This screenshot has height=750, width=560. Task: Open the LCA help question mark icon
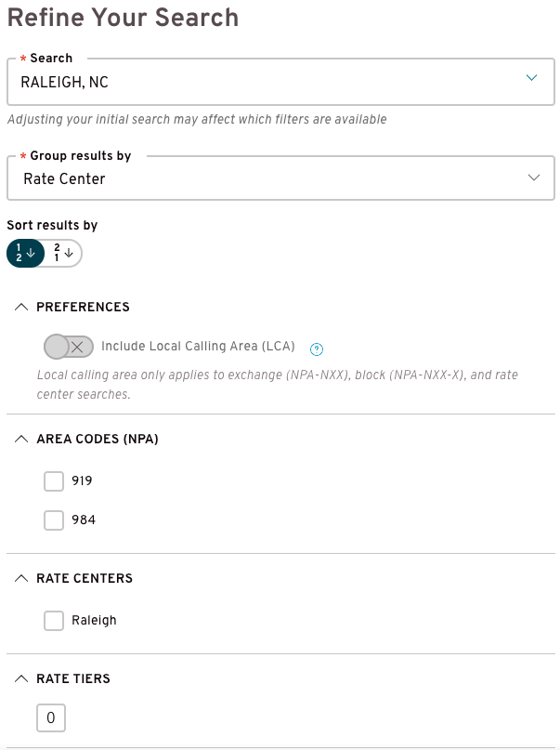coord(317,349)
